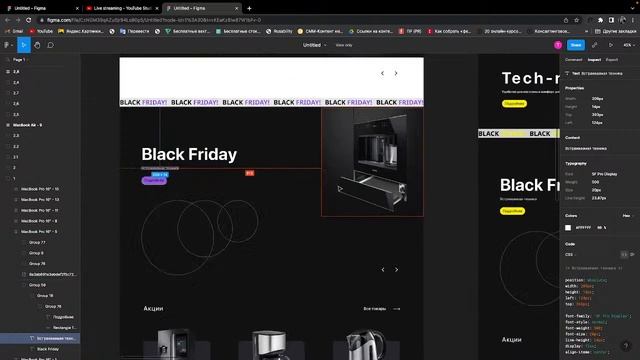This screenshot has height=360, width=640.
Task: Select the Rectangle 1 layer
Action: (x=64, y=327)
